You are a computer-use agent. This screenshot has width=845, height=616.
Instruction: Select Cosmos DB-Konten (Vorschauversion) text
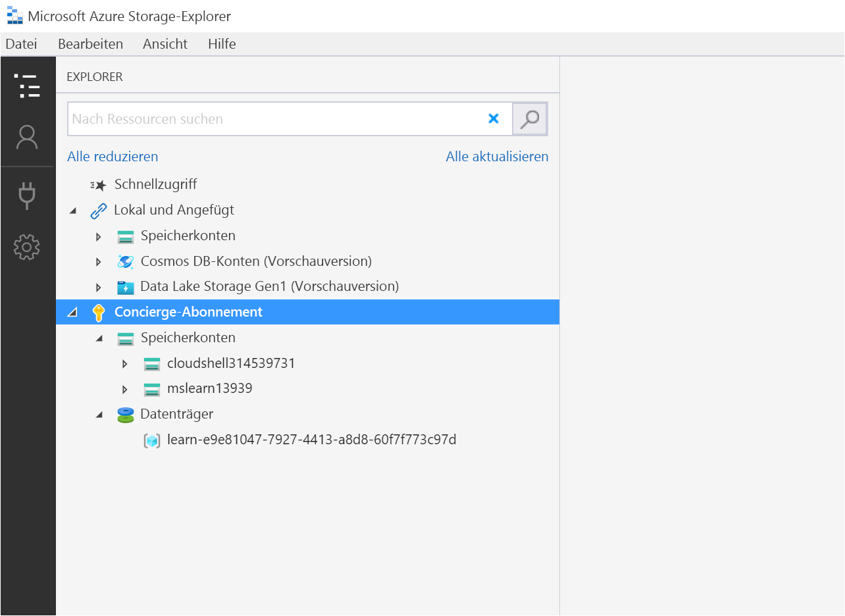[256, 261]
